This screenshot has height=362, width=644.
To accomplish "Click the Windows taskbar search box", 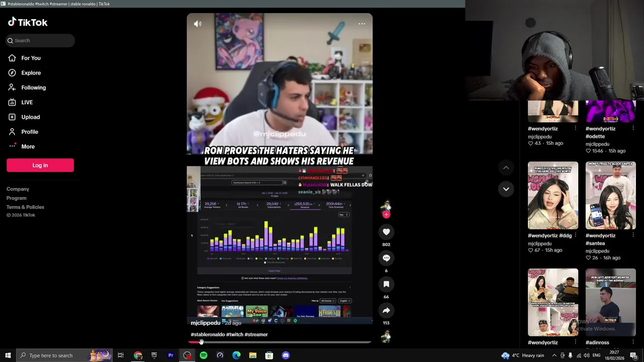I will tap(64, 355).
